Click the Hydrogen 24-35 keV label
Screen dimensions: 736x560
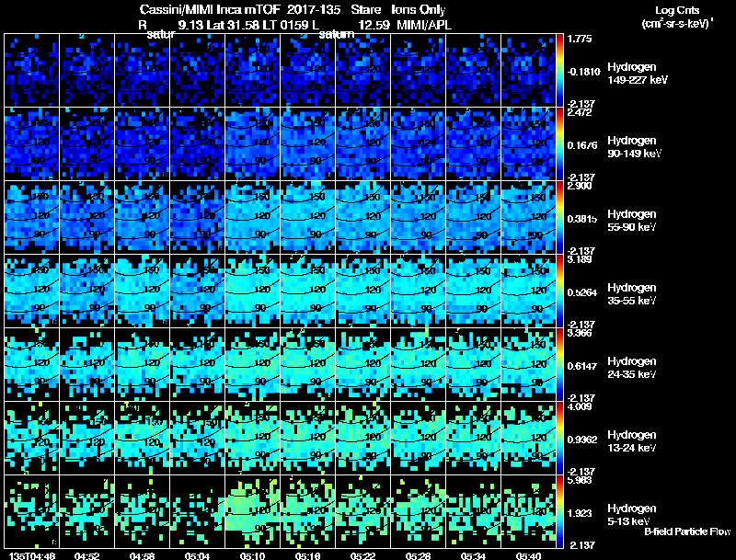[x=631, y=368]
